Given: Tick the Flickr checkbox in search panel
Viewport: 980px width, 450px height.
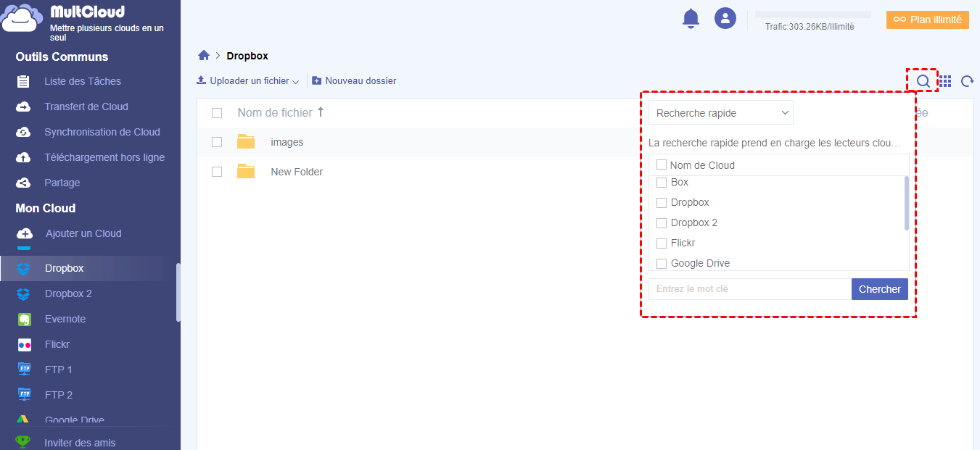Looking at the screenshot, I should pyautogui.click(x=662, y=243).
